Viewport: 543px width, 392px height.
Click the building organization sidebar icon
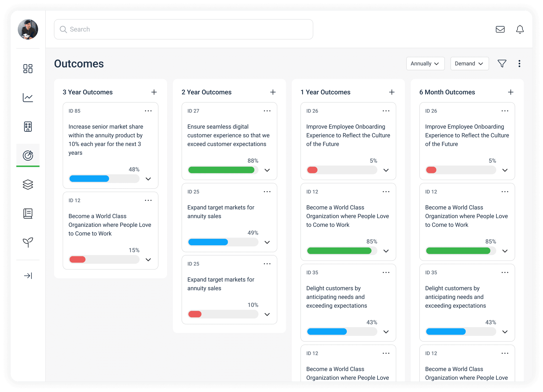tap(28, 127)
